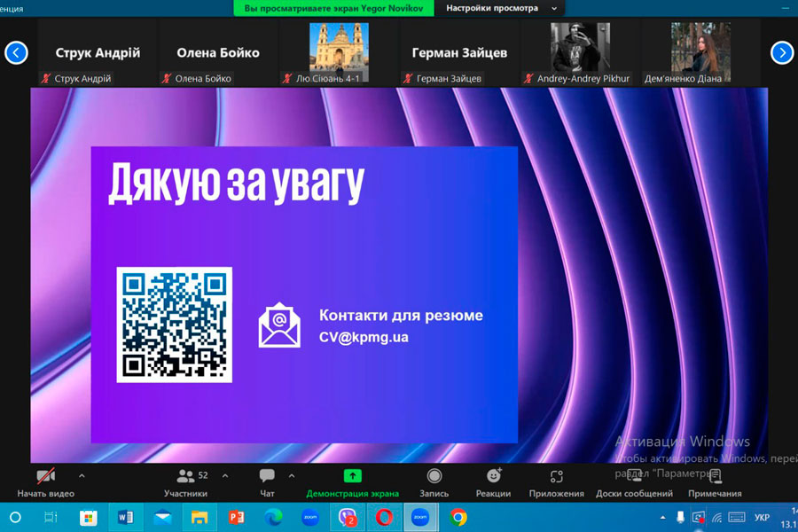The image size is (798, 532).
Task: Expand the participants options arrow
Action: [x=225, y=475]
